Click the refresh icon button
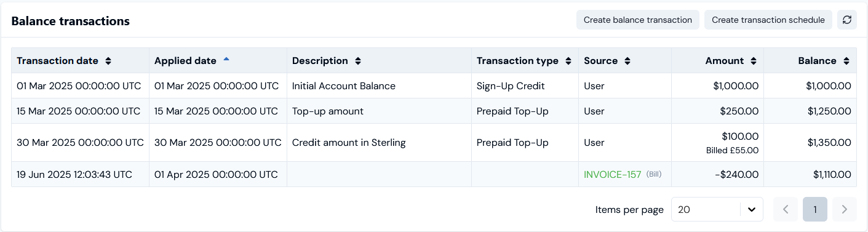868x232 pixels. click(x=847, y=20)
